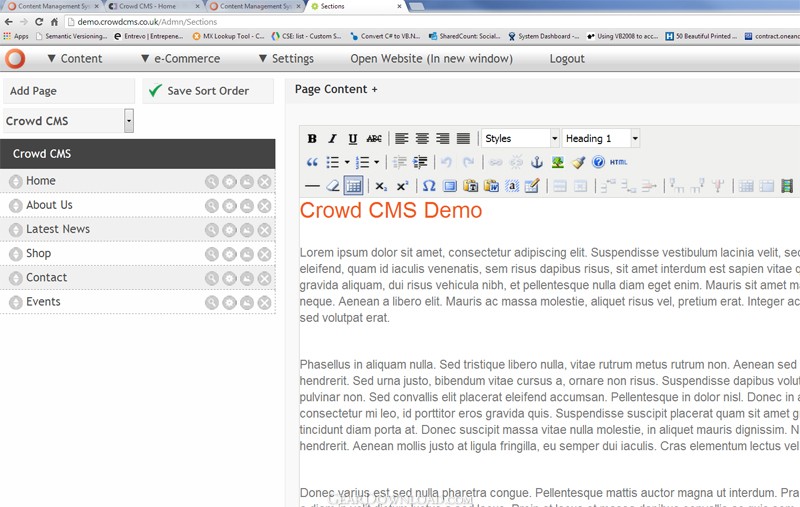The width and height of the screenshot is (800, 507).
Task: Click the insert anchor icon
Action: [536, 162]
